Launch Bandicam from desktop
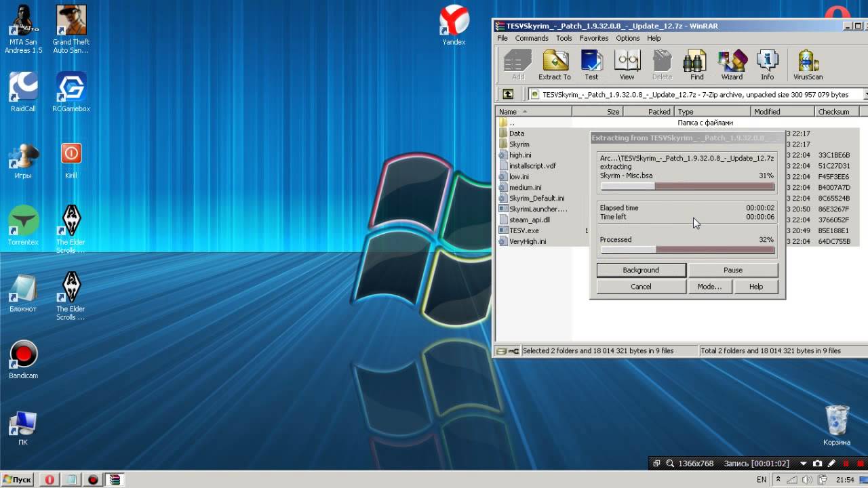 pyautogui.click(x=23, y=359)
